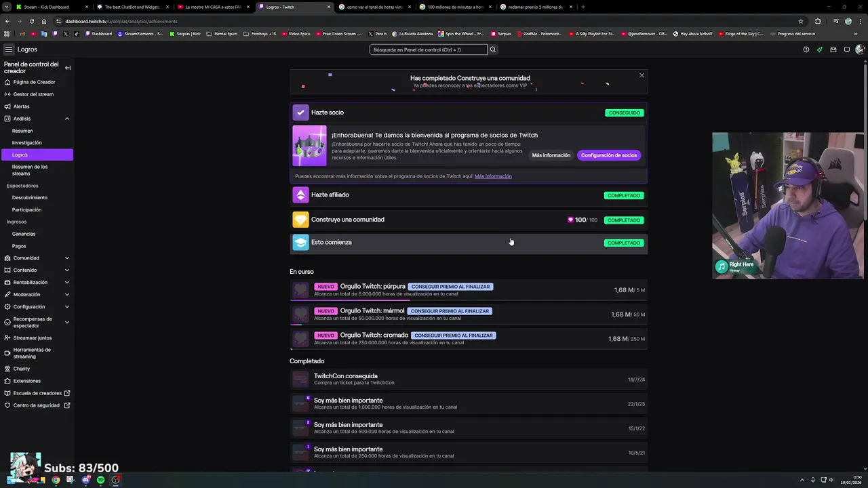Open the Investigación analytics page
The width and height of the screenshot is (868, 488).
(x=37, y=143)
